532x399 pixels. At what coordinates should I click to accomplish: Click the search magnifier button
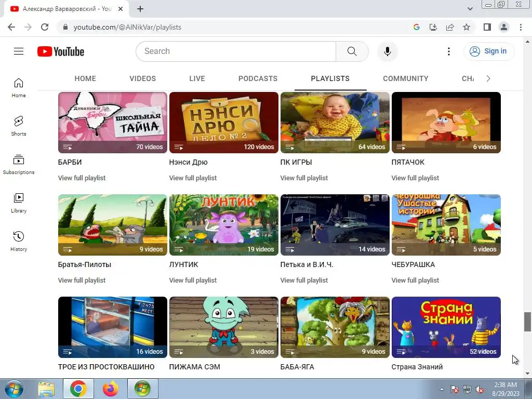click(352, 51)
